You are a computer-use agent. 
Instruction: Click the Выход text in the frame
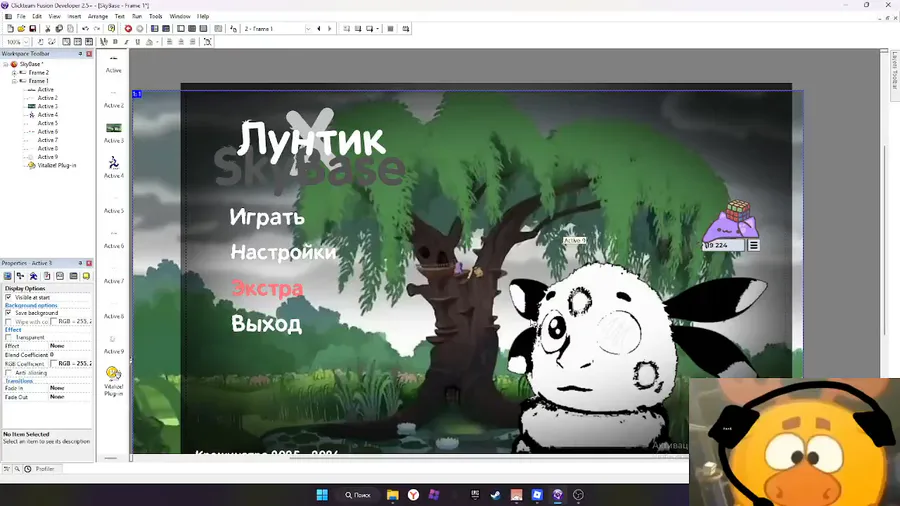266,324
